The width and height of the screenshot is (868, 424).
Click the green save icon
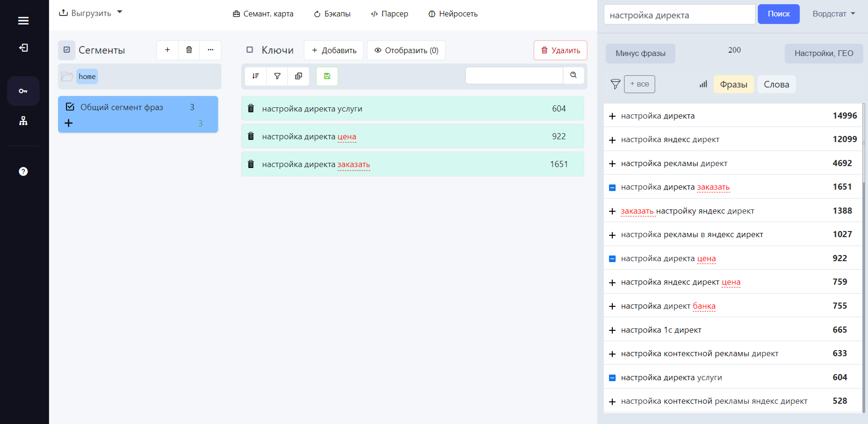(327, 76)
